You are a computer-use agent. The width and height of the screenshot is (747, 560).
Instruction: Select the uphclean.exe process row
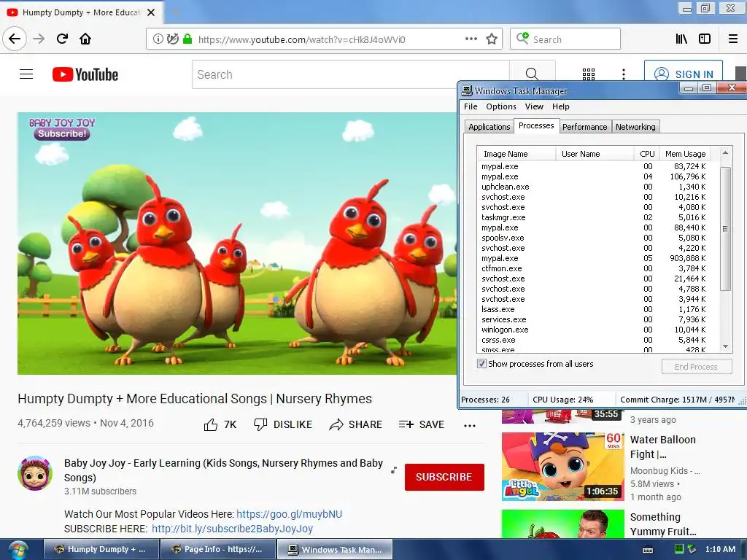click(x=593, y=187)
